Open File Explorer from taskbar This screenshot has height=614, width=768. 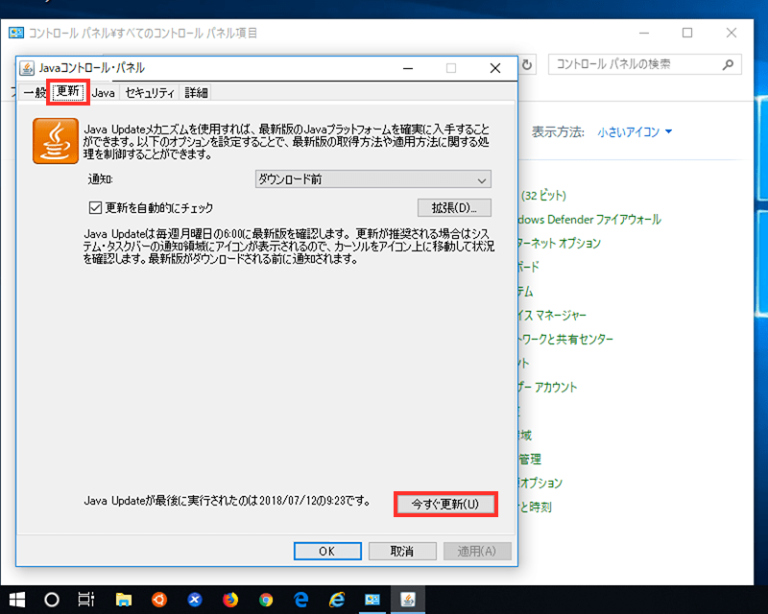[123, 600]
